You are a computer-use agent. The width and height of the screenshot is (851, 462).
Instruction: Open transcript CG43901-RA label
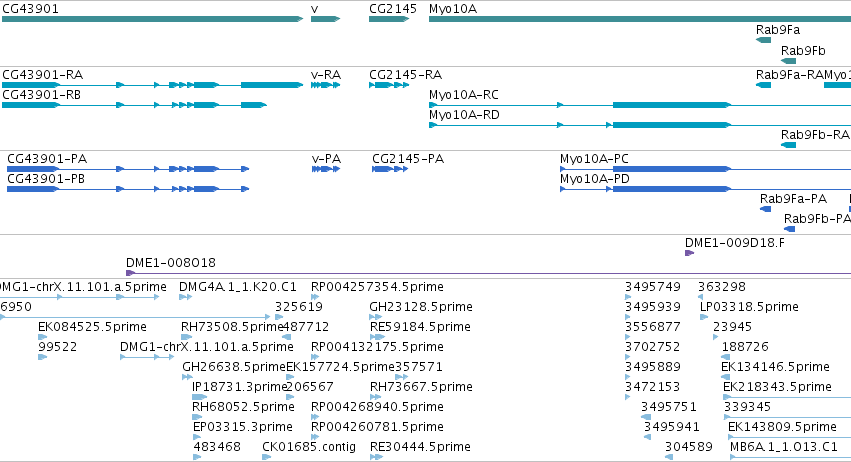[42, 75]
